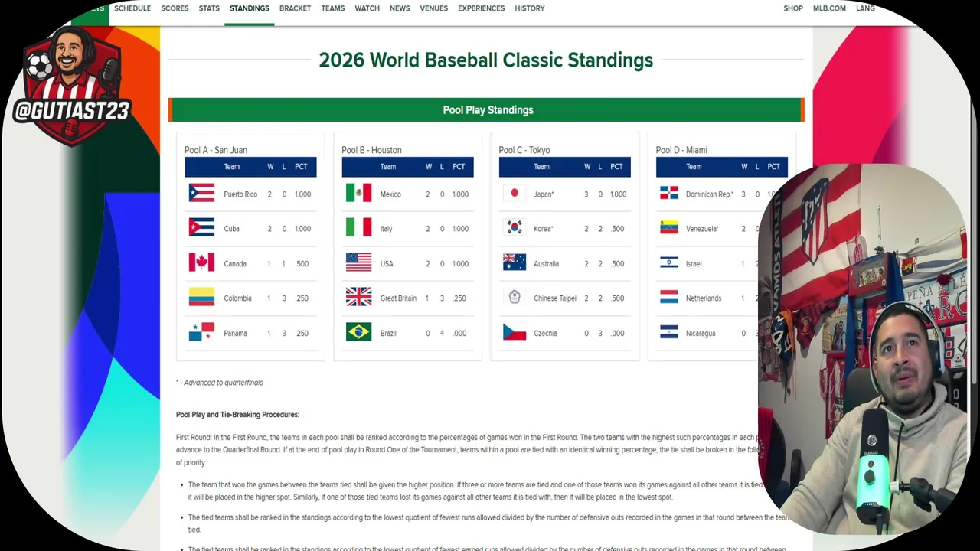Click the Venezuela flag icon
980x551 pixels.
coord(669,227)
